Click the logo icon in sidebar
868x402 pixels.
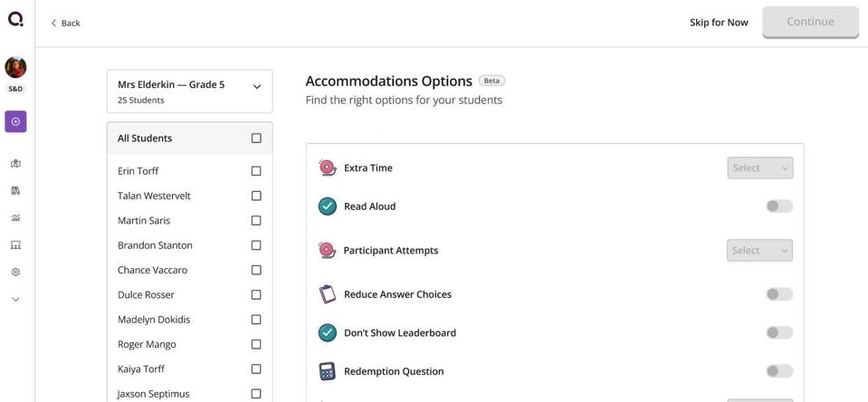pos(15,19)
